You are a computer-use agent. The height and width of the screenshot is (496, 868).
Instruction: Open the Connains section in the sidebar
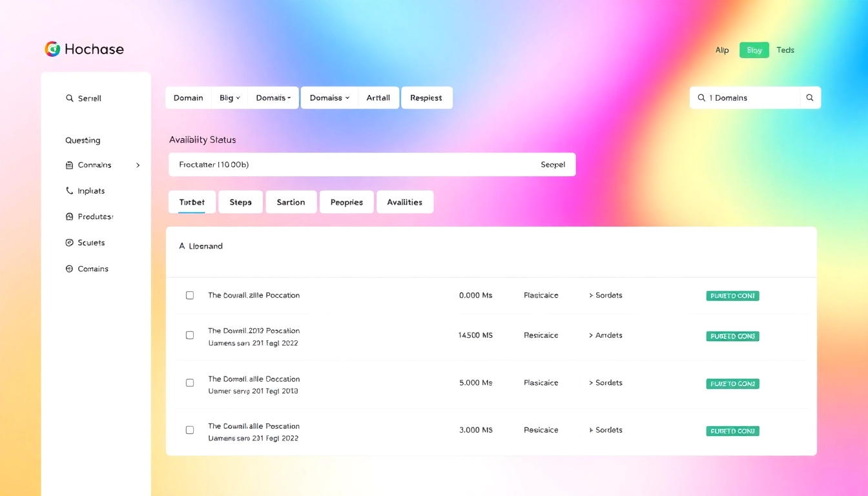tap(93, 165)
